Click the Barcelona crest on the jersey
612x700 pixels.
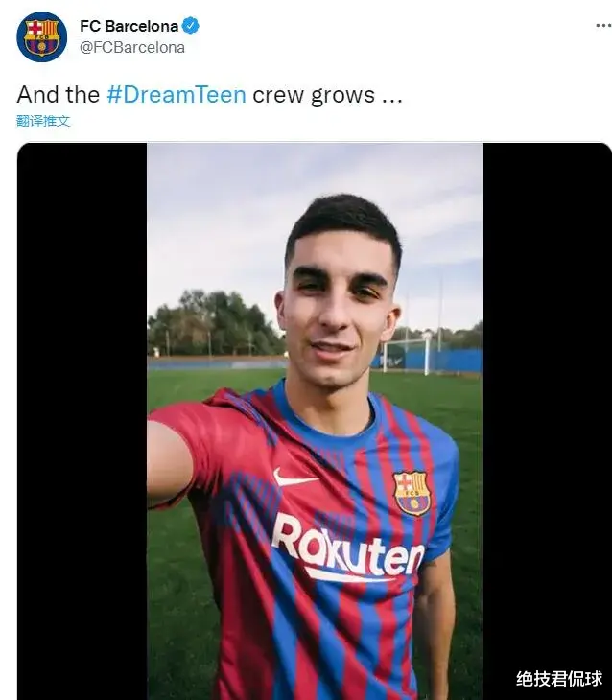pos(412,492)
